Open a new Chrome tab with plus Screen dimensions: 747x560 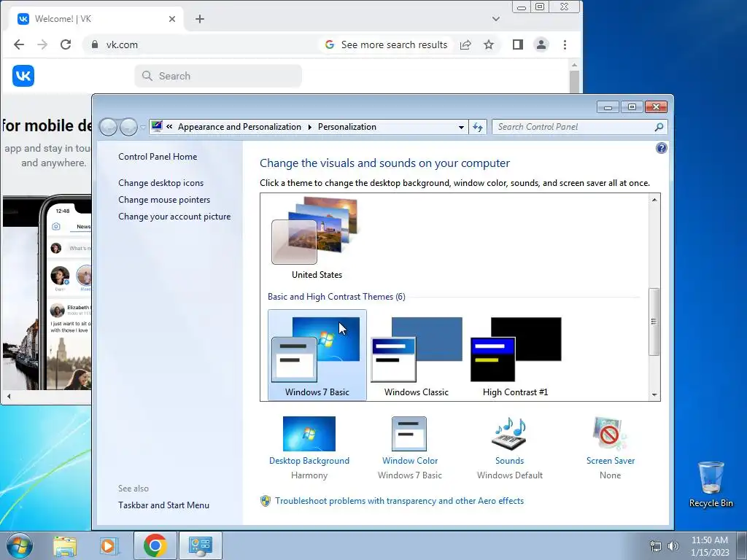[200, 19]
